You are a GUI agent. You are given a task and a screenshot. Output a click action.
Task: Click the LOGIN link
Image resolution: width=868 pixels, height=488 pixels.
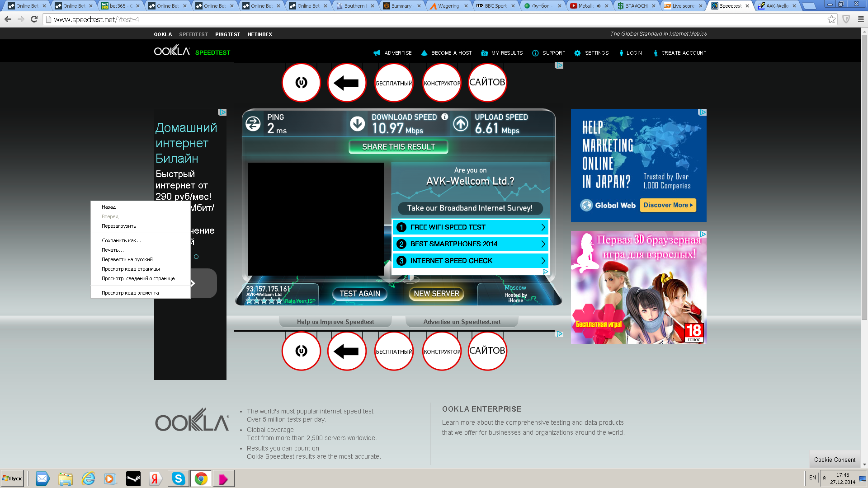pos(630,53)
